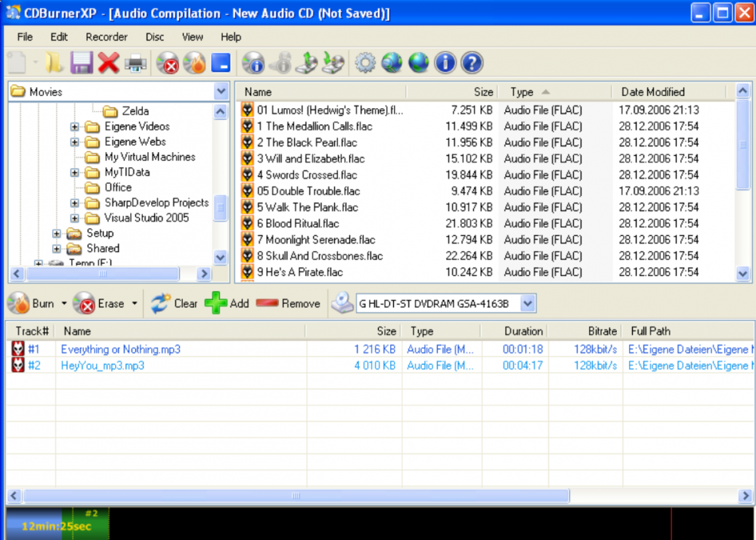Open the Disc menu

pyautogui.click(x=155, y=36)
